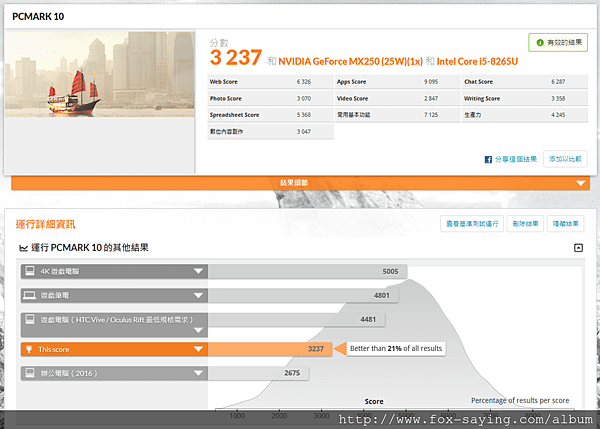Click Better than 21% of all results
The height and width of the screenshot is (429, 600).
click(x=396, y=349)
